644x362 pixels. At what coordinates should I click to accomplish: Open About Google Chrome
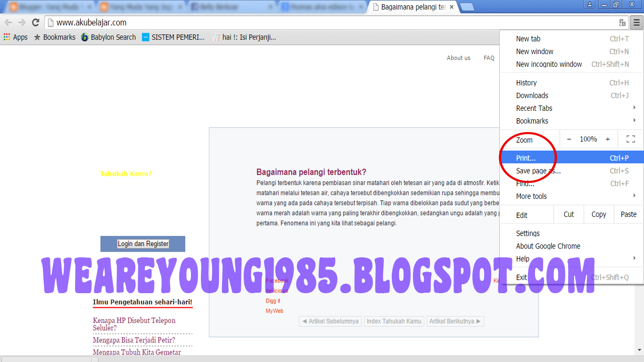[x=571, y=246]
